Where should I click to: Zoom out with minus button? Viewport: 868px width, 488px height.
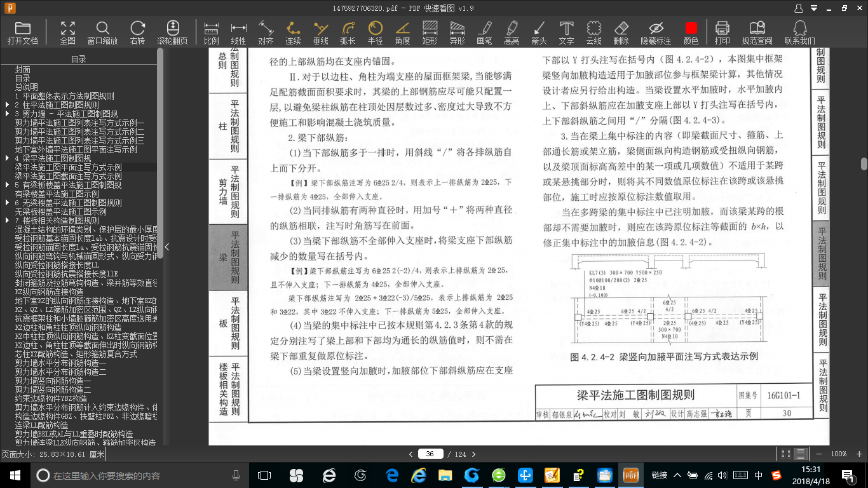tap(818, 454)
